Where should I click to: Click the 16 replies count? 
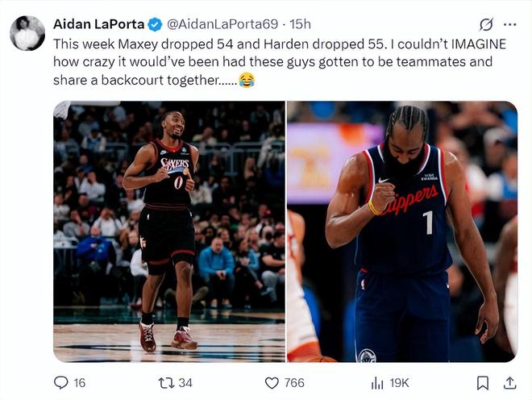tap(79, 383)
